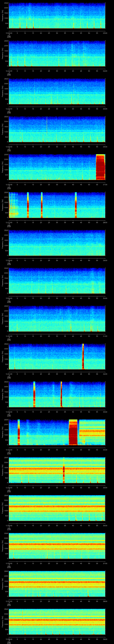Click the 12:32:00 start time label

(9, 412)
